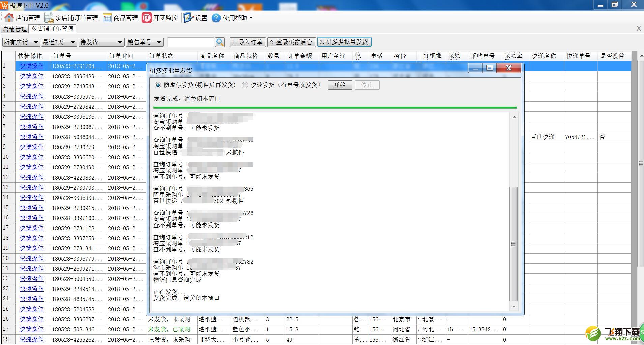Expand the 使用帮助 dropdown arrow
644x345 pixels.
click(251, 18)
